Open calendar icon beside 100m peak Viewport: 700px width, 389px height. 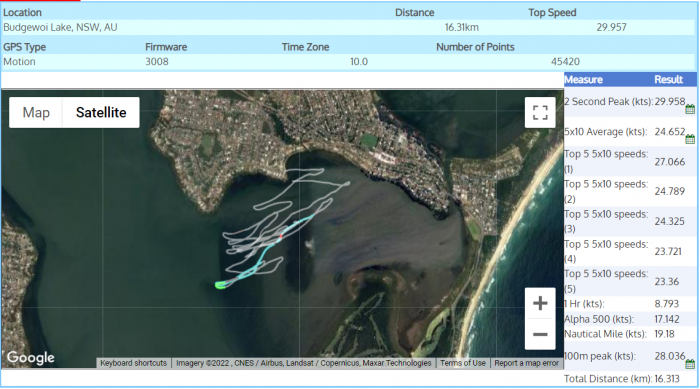[690, 364]
